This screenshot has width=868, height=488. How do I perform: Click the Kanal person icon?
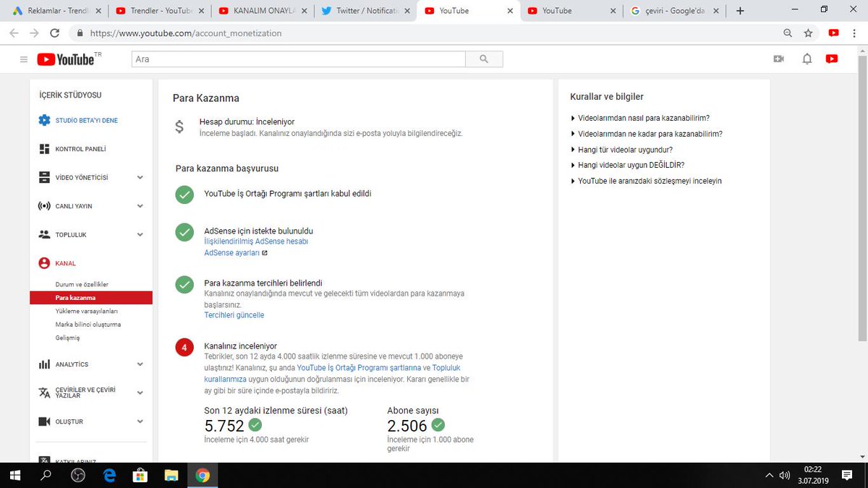click(x=44, y=263)
